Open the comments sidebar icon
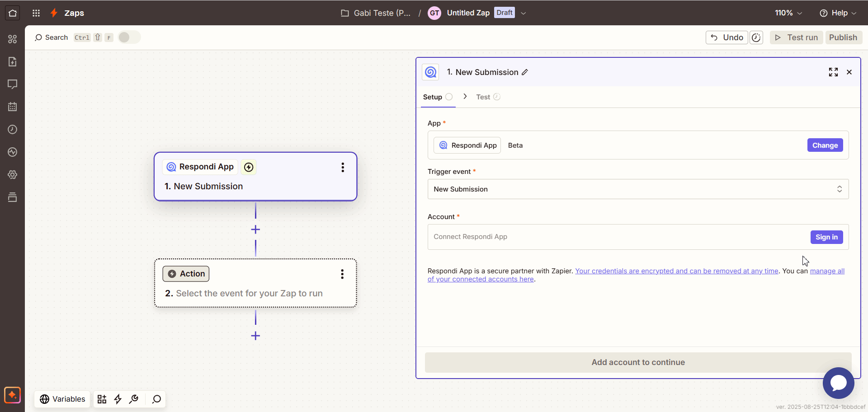This screenshot has height=412, width=868. tap(13, 84)
